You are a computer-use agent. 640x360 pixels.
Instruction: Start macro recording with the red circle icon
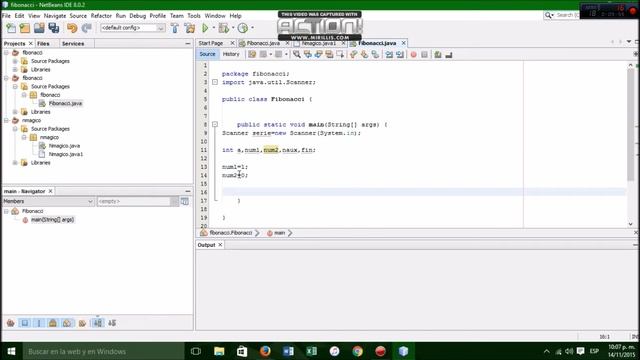pyautogui.click(x=413, y=54)
